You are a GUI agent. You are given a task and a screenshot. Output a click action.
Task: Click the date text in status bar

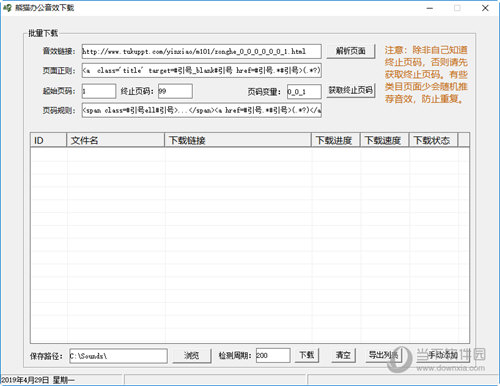pos(38,380)
